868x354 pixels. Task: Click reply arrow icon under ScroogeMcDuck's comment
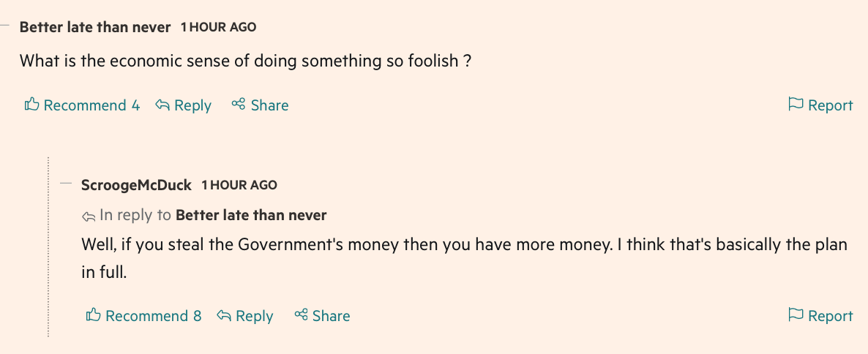pos(224,315)
